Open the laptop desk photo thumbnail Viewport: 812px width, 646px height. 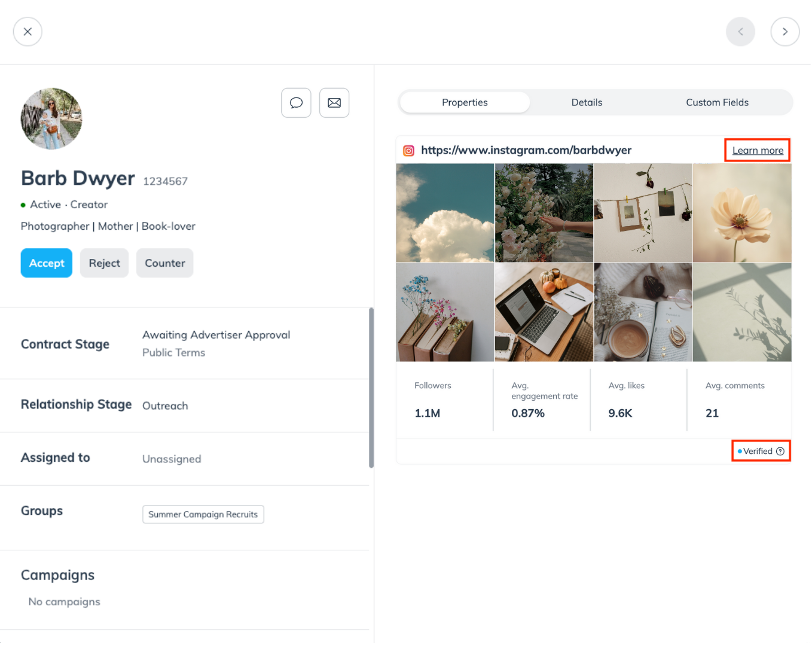click(544, 312)
